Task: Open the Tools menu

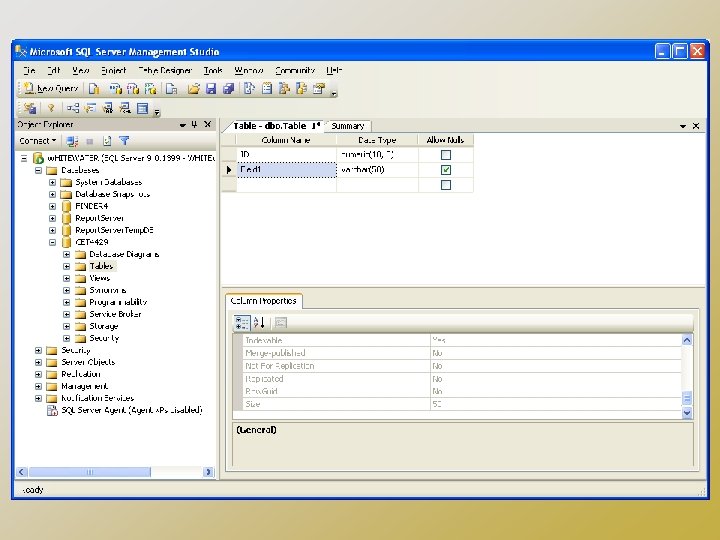Action: point(213,71)
